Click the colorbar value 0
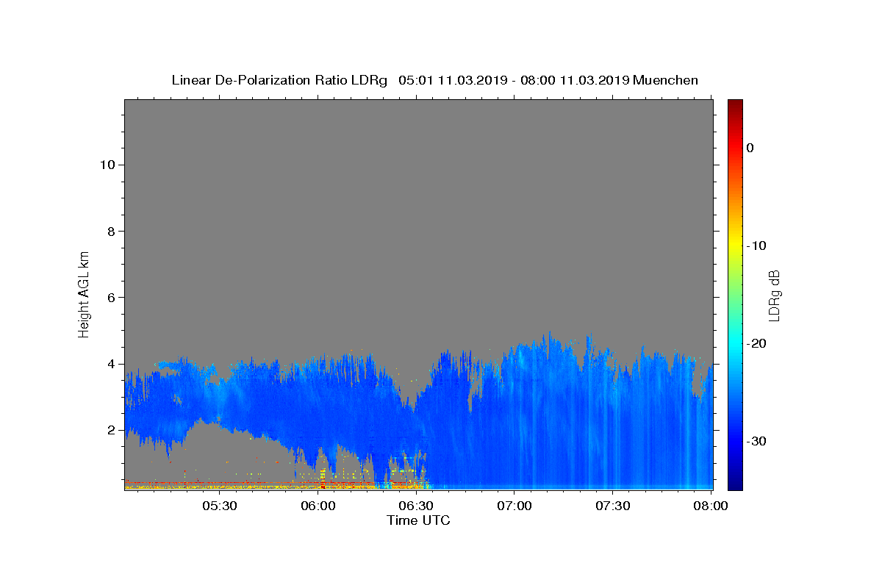 click(750, 148)
